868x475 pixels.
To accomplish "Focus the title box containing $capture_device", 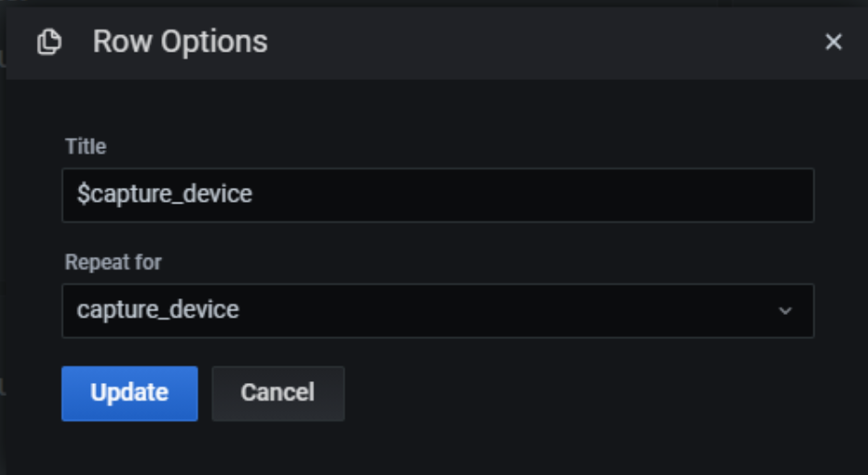I will [x=438, y=195].
